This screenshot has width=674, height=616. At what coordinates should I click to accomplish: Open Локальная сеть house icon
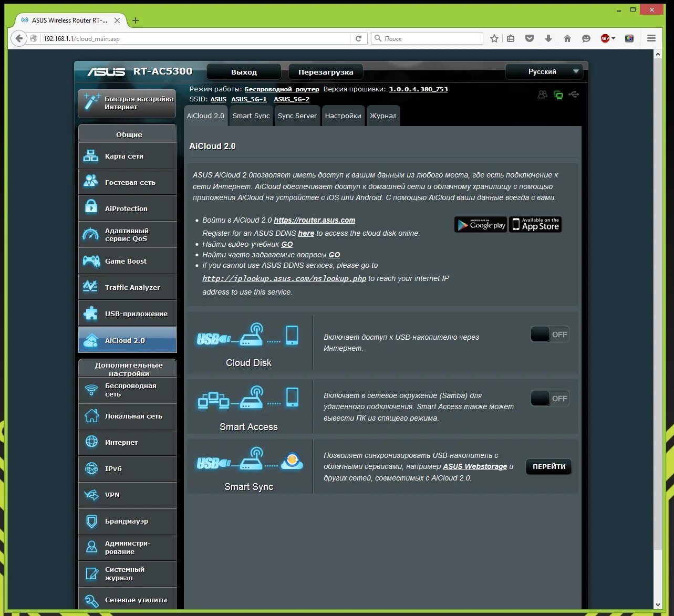[91, 415]
